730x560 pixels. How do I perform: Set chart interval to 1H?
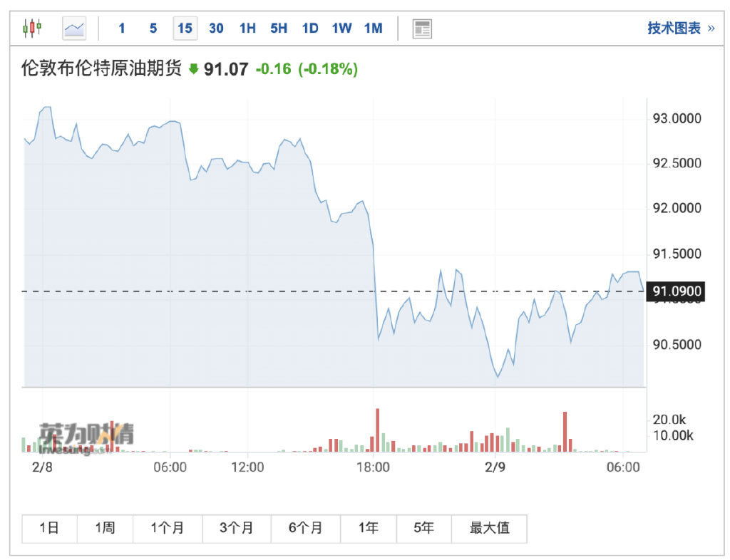247,28
